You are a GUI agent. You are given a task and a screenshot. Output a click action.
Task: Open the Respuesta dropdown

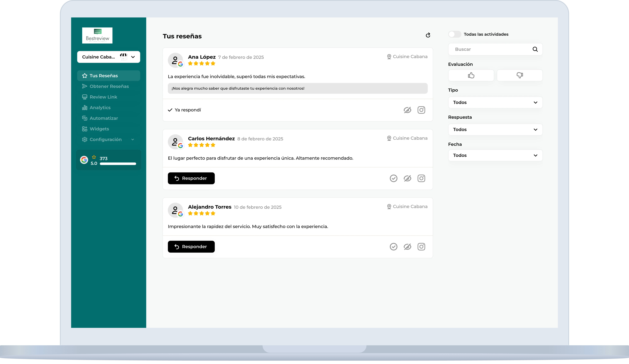pyautogui.click(x=495, y=130)
